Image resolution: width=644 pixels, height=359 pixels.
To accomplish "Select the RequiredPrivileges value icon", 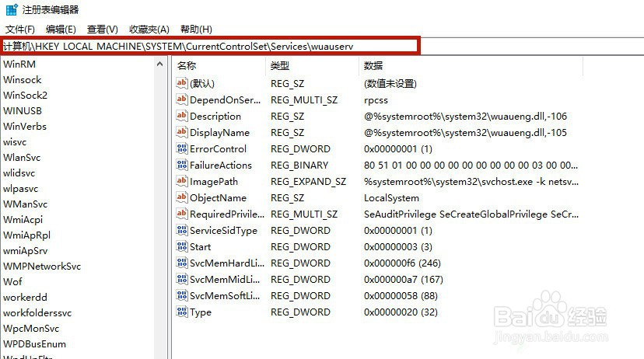I will [x=181, y=214].
